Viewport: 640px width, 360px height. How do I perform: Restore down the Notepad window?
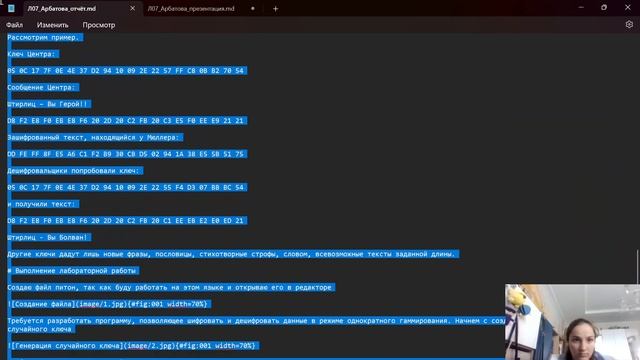tap(604, 7)
